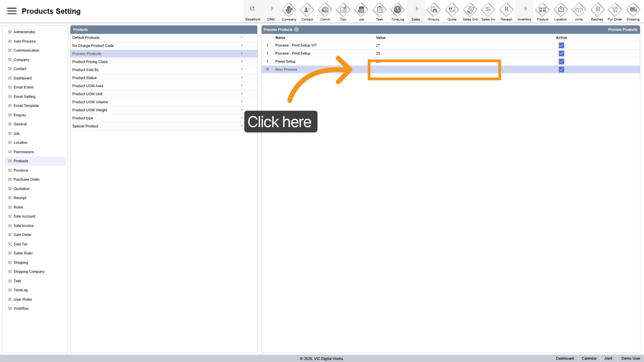Image resolution: width=644 pixels, height=362 pixels.
Task: Toggle Active for Press Setup
Action: [x=561, y=61]
